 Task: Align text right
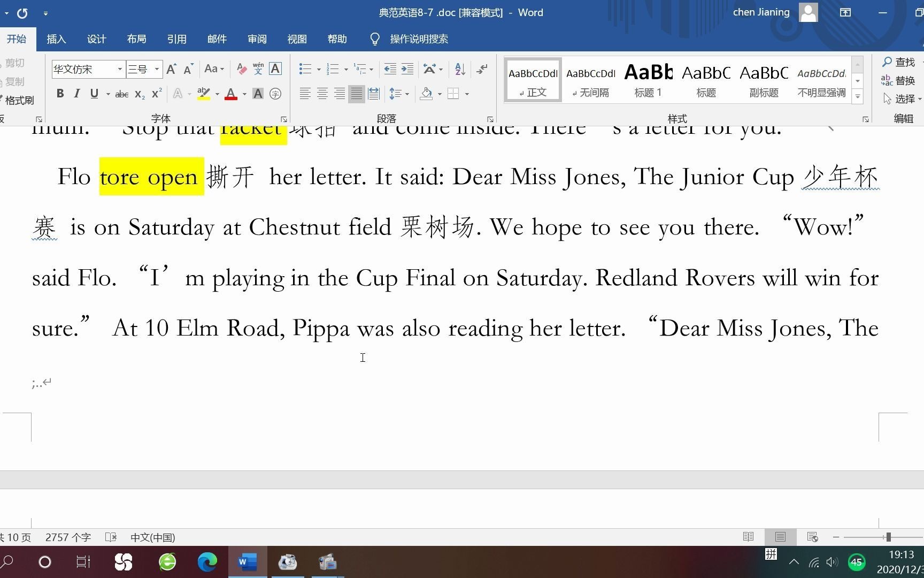[x=340, y=94]
